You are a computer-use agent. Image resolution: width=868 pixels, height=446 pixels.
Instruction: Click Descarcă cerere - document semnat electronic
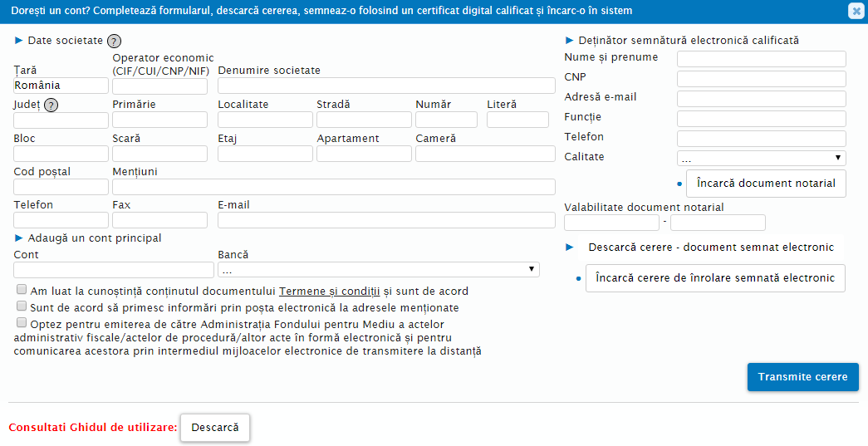click(x=711, y=248)
